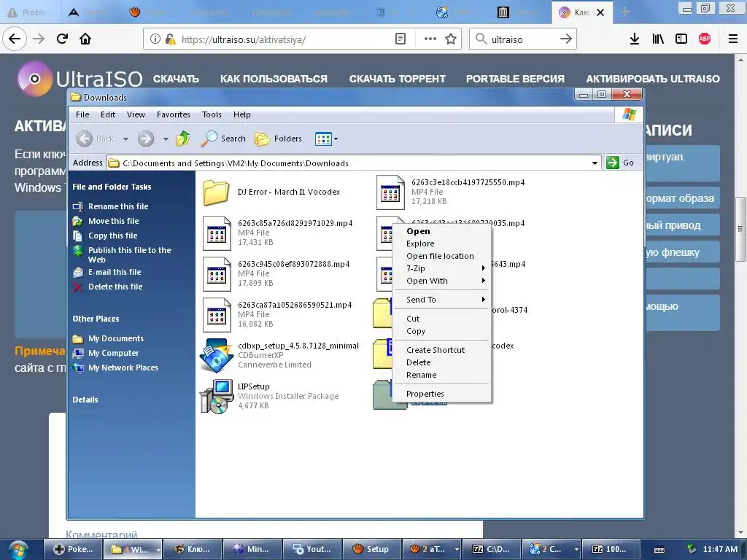
Task: Click E-mail this file task
Action: (115, 273)
